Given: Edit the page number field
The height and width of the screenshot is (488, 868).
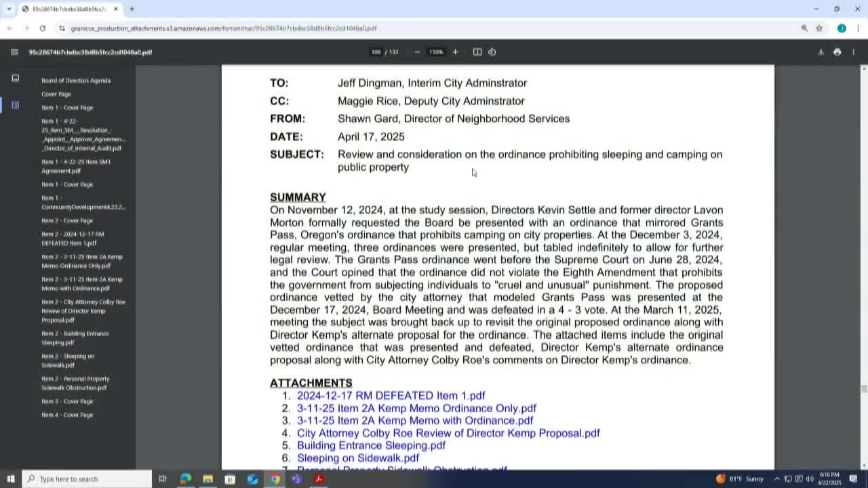Looking at the screenshot, I should (x=376, y=52).
